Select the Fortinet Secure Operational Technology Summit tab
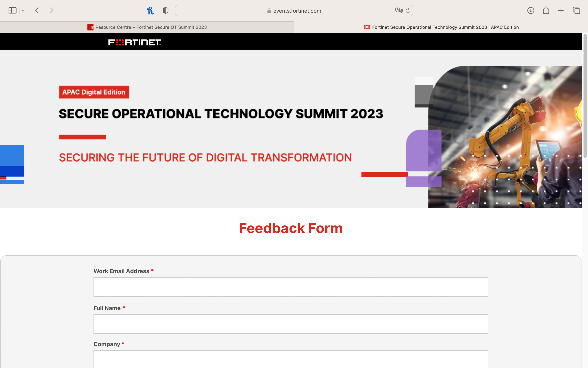This screenshot has width=588, height=368. coord(441,27)
